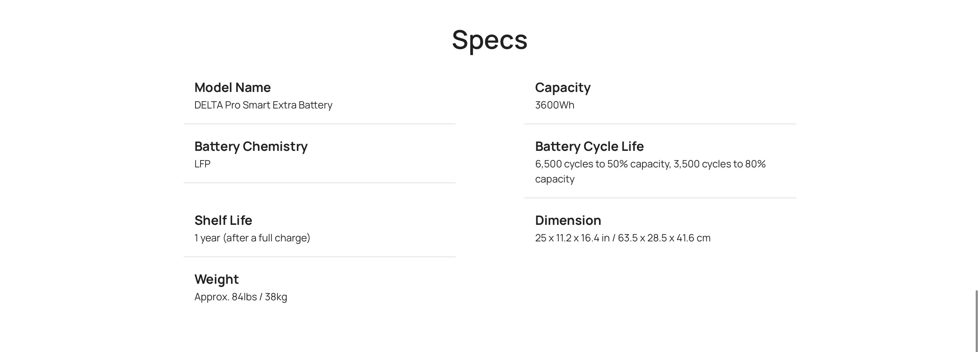
Task: Click the 63.5 x 28.5 x 41.6 cm value
Action: click(x=664, y=238)
